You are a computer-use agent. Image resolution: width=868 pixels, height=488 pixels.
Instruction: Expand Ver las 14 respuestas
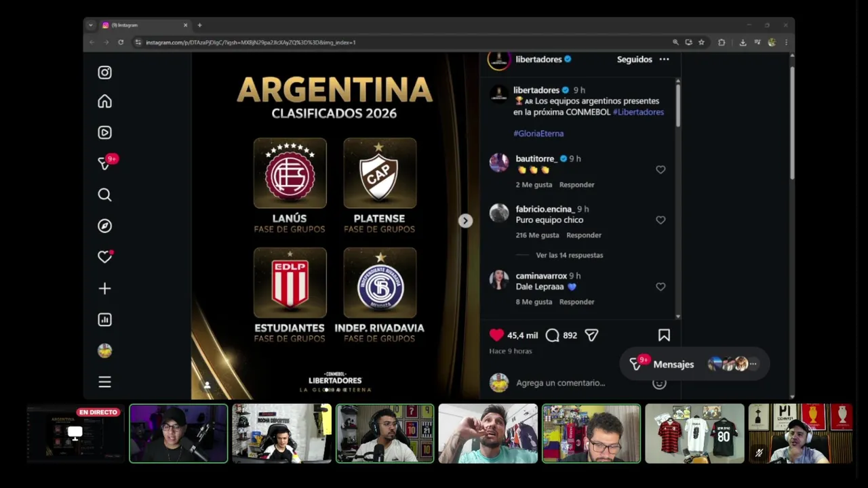point(570,256)
